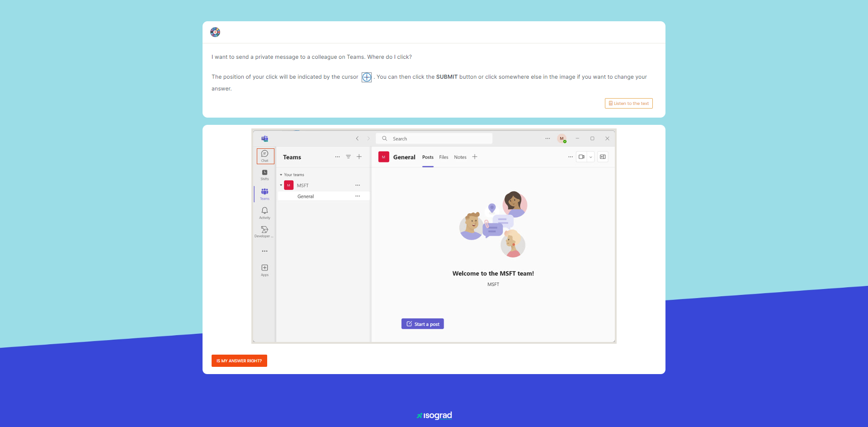Minimize the Teams window

pos(577,138)
